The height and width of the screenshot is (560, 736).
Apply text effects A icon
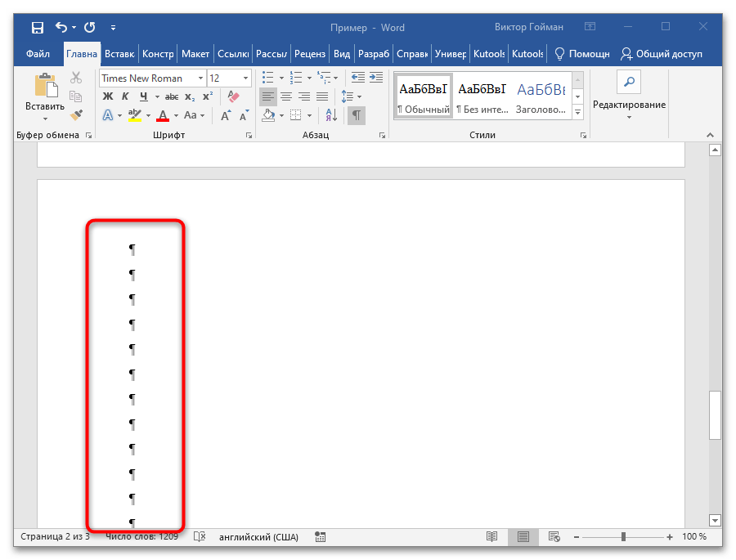click(x=108, y=115)
